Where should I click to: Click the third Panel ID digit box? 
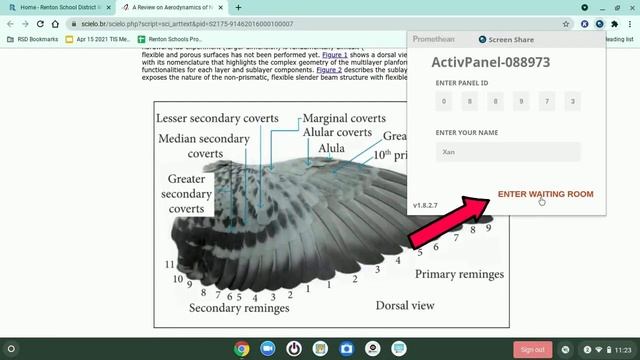point(495,101)
